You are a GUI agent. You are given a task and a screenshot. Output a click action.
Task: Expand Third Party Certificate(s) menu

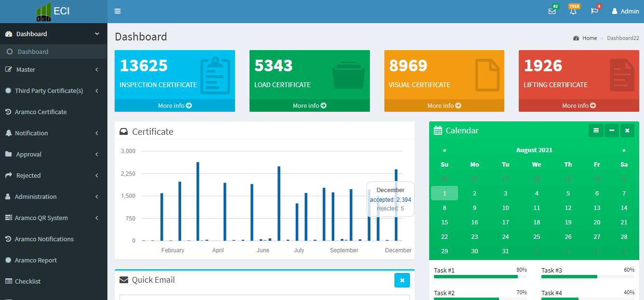[x=53, y=91]
